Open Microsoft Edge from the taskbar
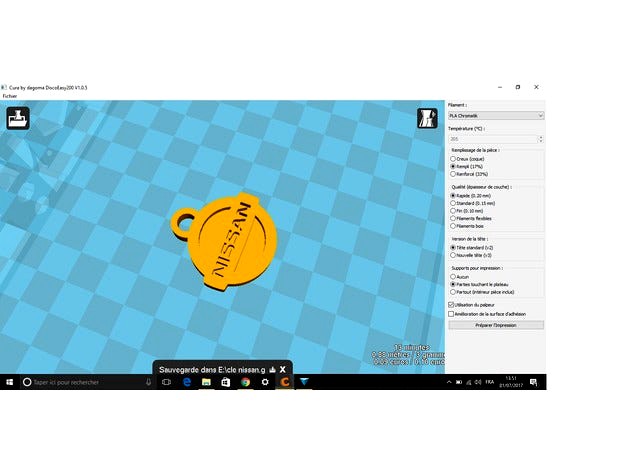The image size is (628, 472). [186, 382]
